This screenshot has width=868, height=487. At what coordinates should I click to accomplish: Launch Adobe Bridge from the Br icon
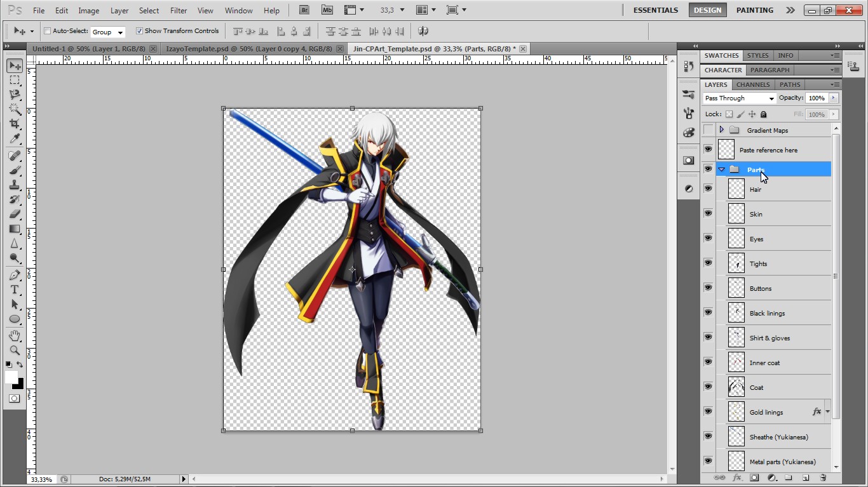coord(304,10)
